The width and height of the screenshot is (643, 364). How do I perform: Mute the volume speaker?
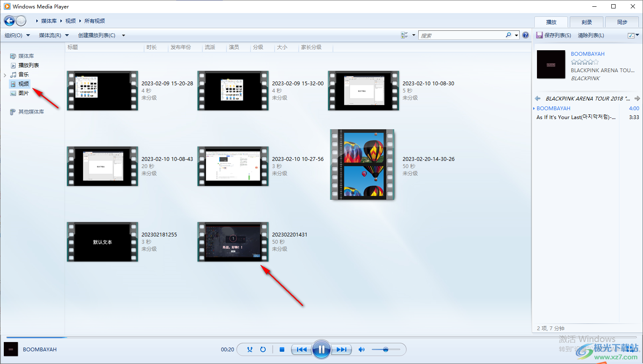(x=361, y=350)
